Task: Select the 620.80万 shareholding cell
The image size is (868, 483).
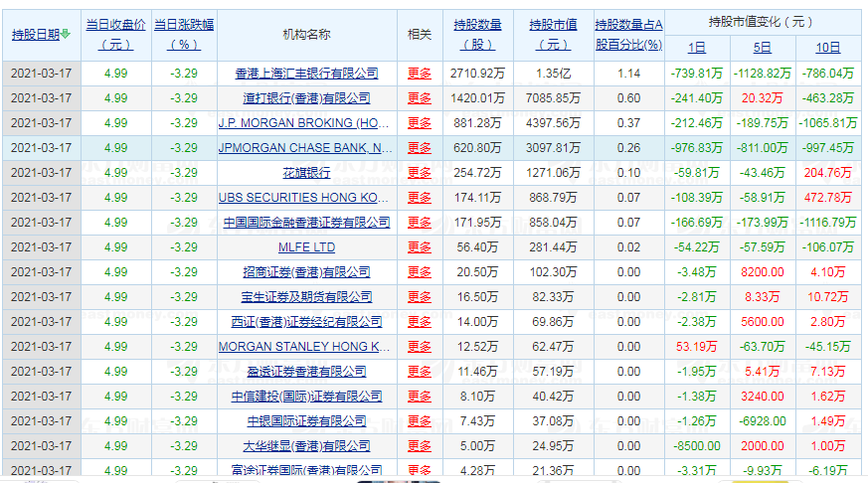Action: click(477, 148)
